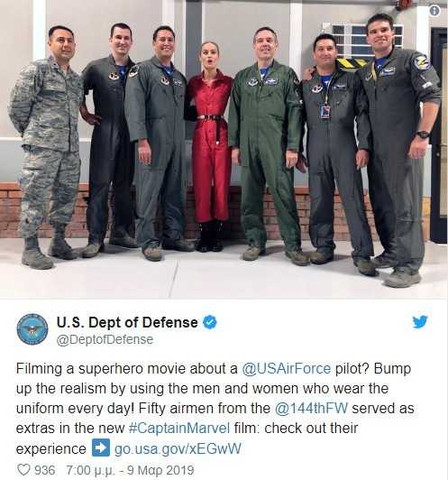This screenshot has width=448, height=480.
Task: Open the #CaptainMarvel hashtag
Action: pos(179,428)
